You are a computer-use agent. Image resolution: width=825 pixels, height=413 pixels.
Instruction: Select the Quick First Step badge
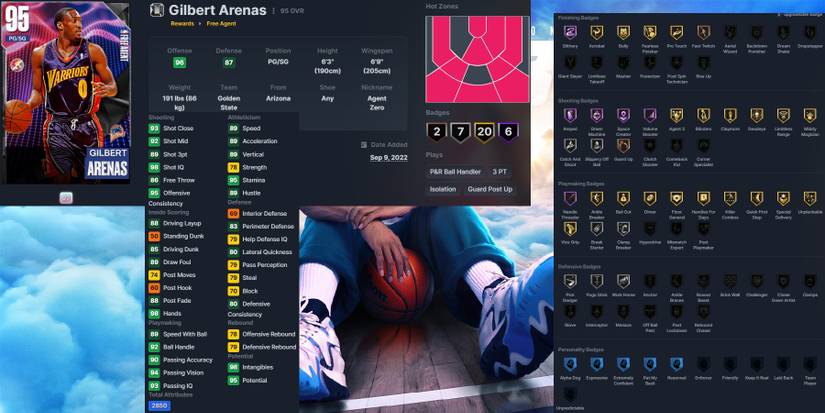click(x=757, y=199)
